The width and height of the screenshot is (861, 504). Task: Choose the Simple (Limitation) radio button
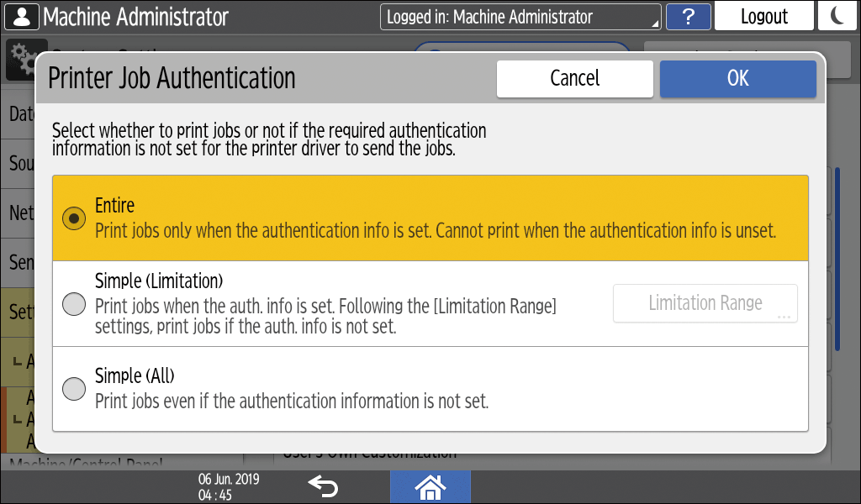[75, 304]
